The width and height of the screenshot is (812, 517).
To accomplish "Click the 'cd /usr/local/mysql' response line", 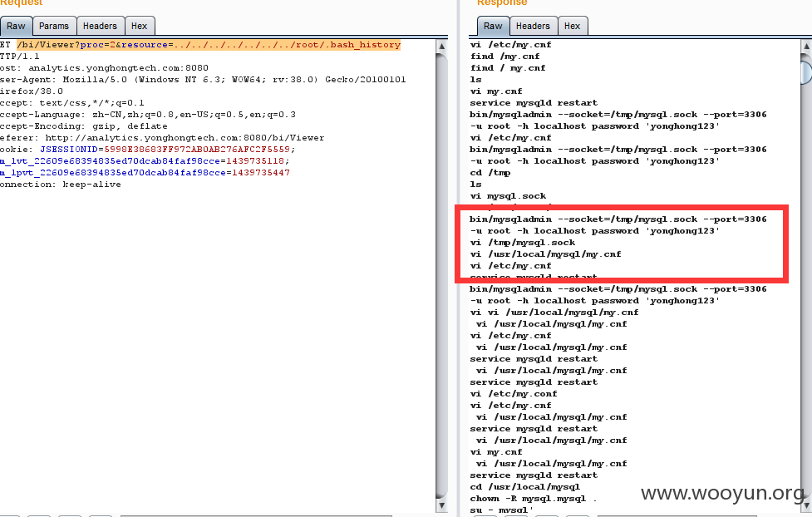I will click(525, 487).
